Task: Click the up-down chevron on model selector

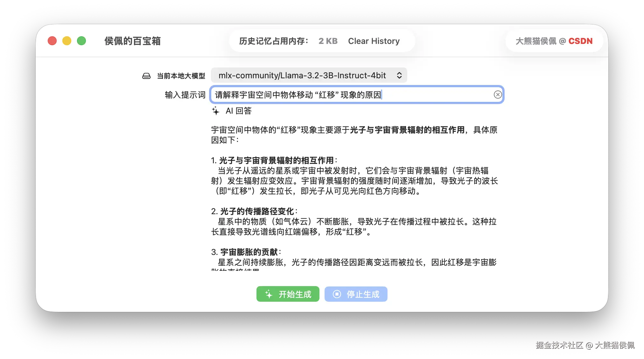Action: 399,75
